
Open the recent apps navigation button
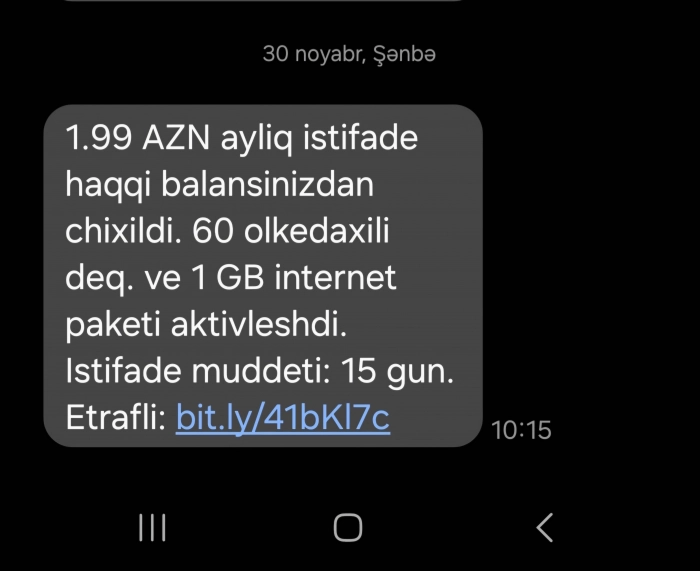tap(152, 528)
